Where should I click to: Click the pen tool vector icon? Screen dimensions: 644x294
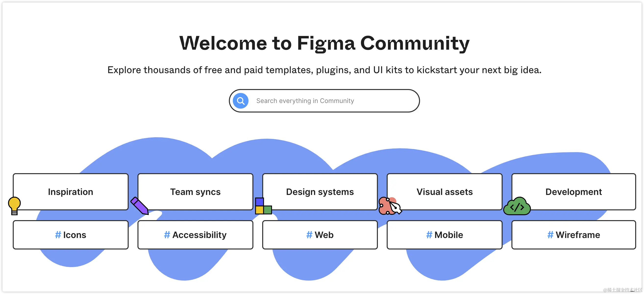390,206
